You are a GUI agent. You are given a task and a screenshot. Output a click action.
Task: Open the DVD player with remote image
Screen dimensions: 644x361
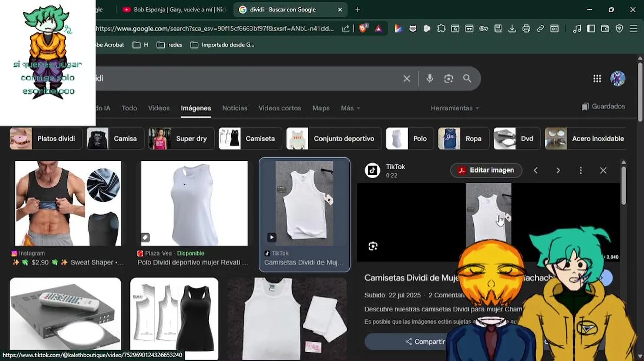click(65, 314)
